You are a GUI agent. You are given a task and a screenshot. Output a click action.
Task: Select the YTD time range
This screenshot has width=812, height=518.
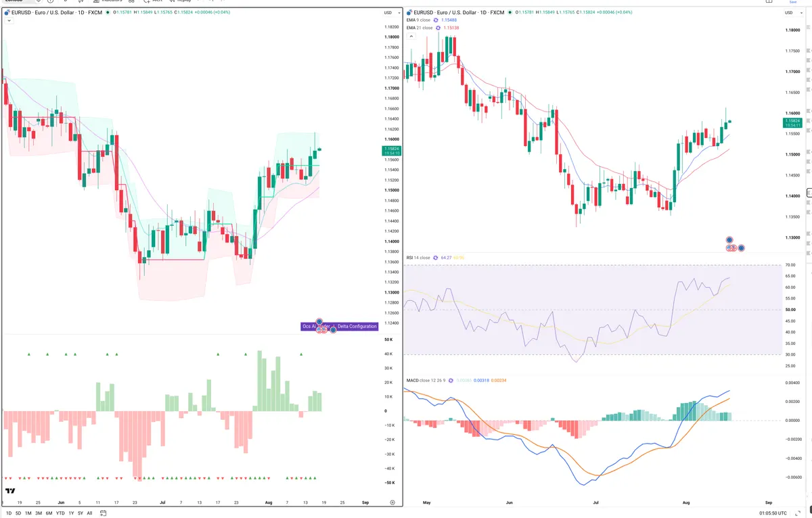tap(60, 513)
